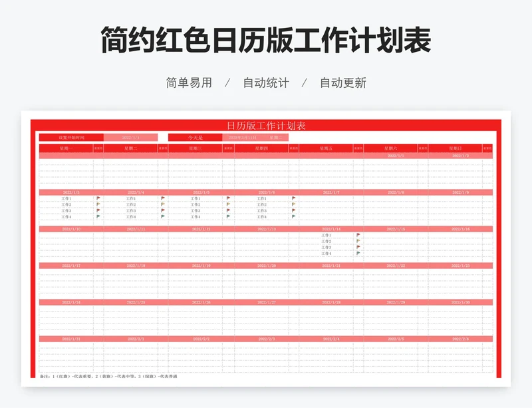Click green flag beside 工作4 under 2022/1/3
The width and height of the screenshot is (532, 408).
point(98,216)
